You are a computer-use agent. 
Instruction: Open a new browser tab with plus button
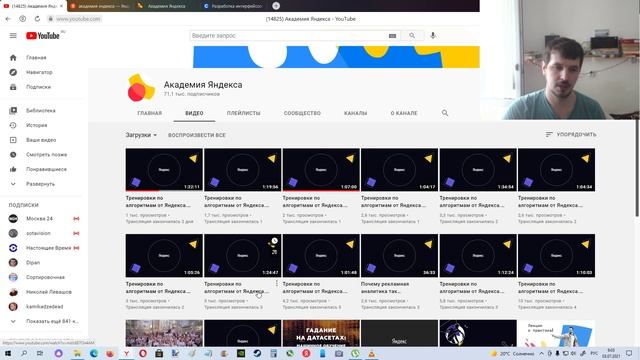coord(276,6)
